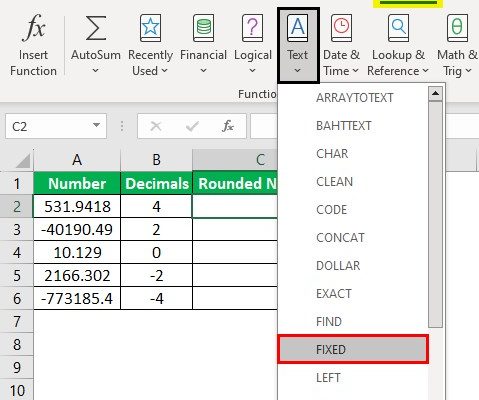Viewport: 479px width, 400px height.
Task: Select Decimals cell with value -4
Action: pyautogui.click(x=156, y=298)
